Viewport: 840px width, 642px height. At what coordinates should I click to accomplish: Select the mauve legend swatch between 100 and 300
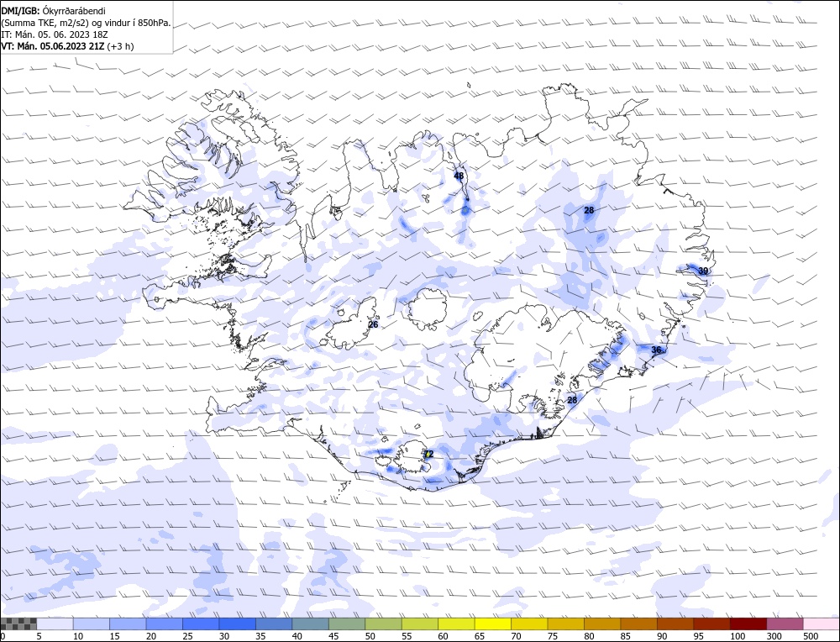coord(784,624)
